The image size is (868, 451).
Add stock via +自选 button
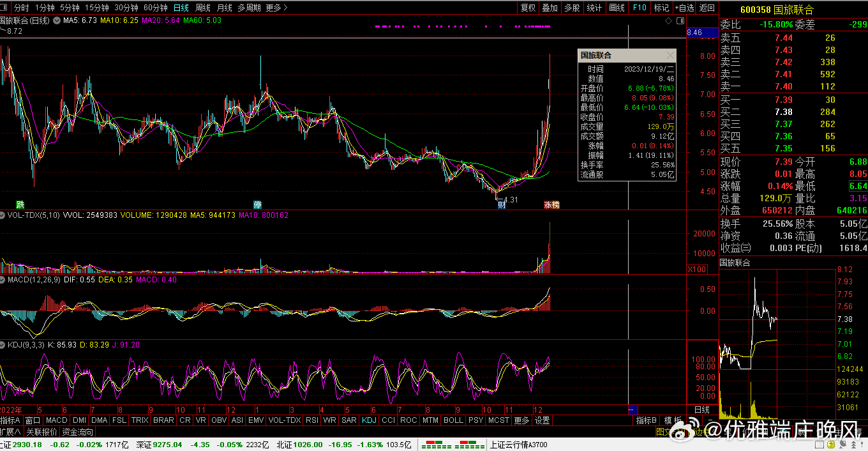coord(684,8)
